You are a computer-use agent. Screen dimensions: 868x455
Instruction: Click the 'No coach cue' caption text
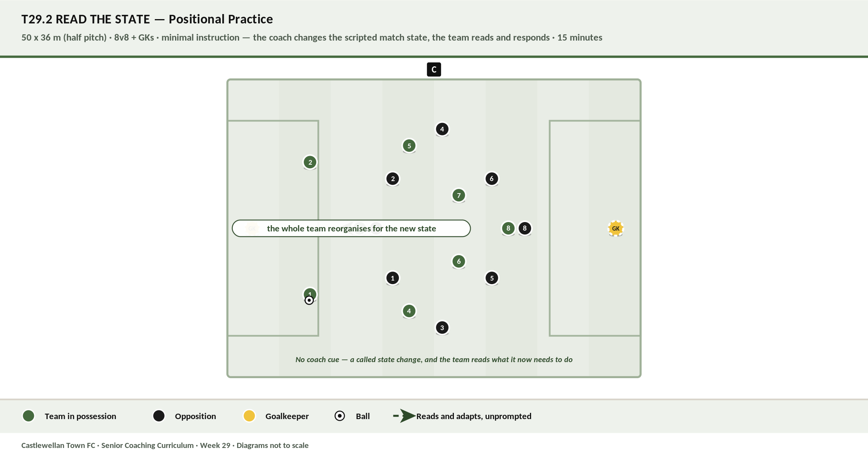434,359
